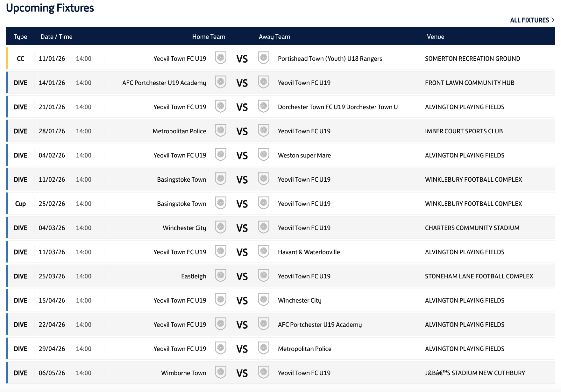
Task: Click Portishead Town away team crest
Action: pos(263,58)
